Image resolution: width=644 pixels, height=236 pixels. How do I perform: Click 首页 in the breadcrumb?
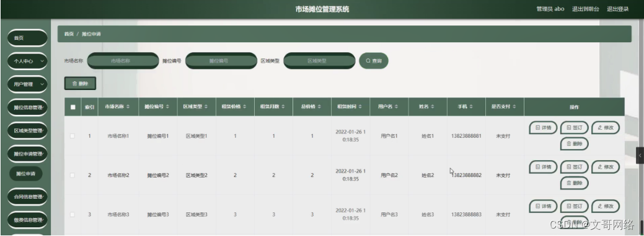[69, 34]
